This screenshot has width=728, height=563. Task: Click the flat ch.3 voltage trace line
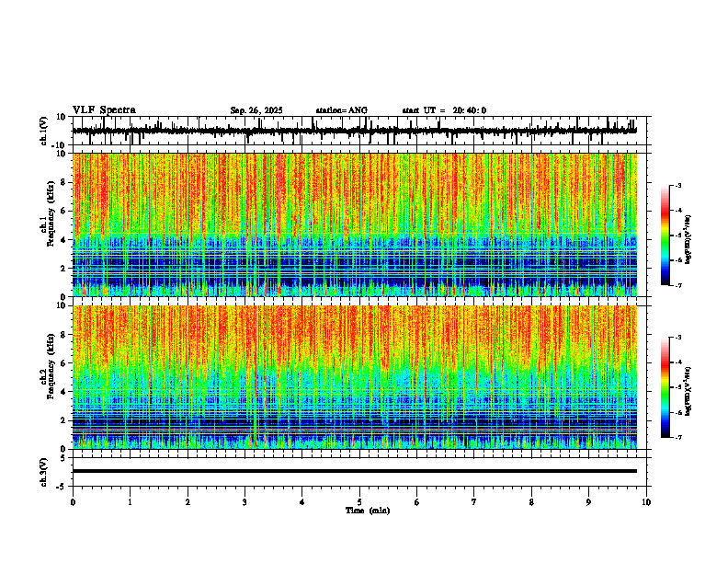click(x=355, y=471)
